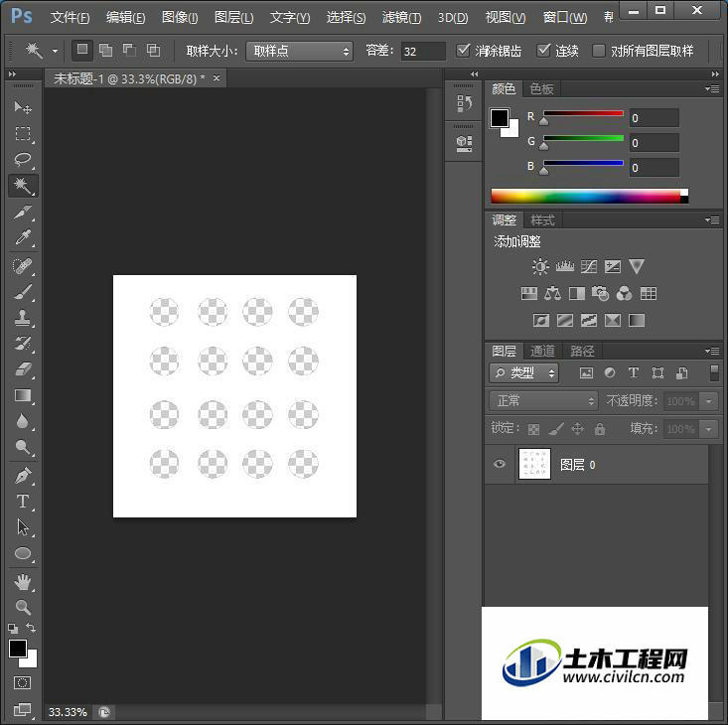Screen dimensions: 728x725
Task: Select the Zoom tool
Action: point(22,607)
